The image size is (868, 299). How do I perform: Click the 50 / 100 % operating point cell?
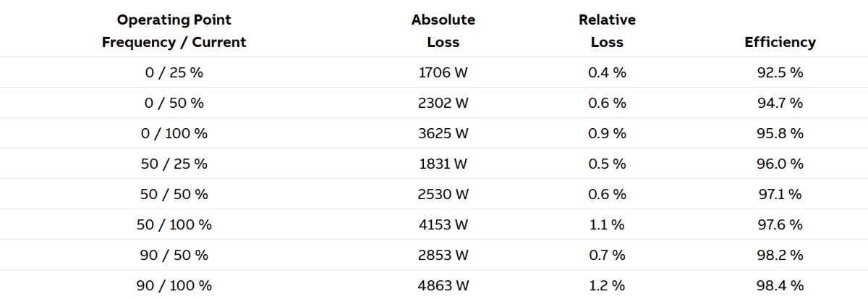point(174,224)
